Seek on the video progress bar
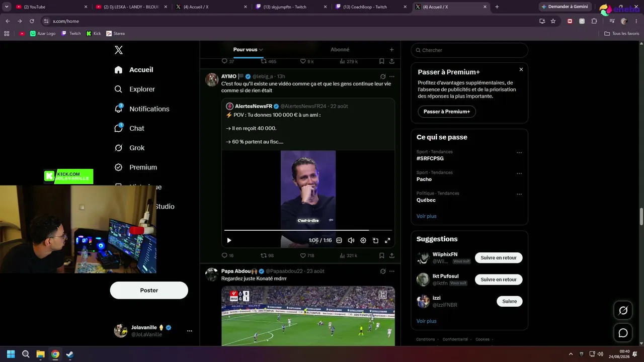Screen dimensions: 644x362 tap(308, 230)
